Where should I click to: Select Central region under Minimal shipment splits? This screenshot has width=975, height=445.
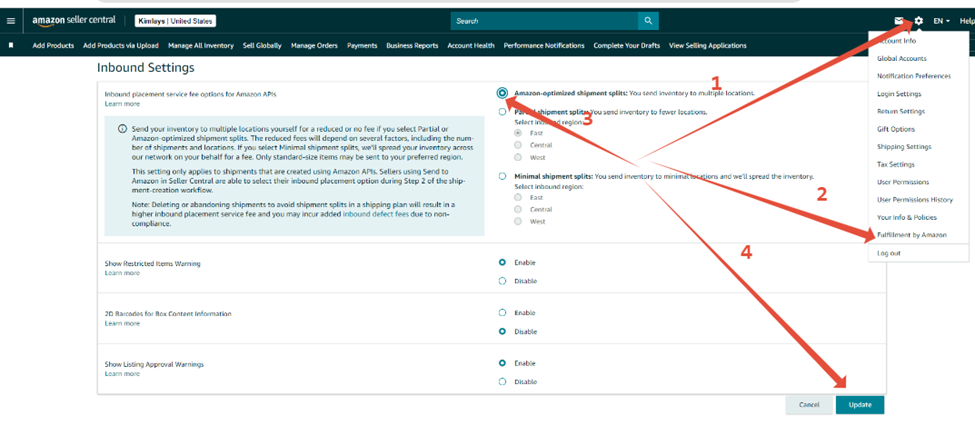pos(518,209)
